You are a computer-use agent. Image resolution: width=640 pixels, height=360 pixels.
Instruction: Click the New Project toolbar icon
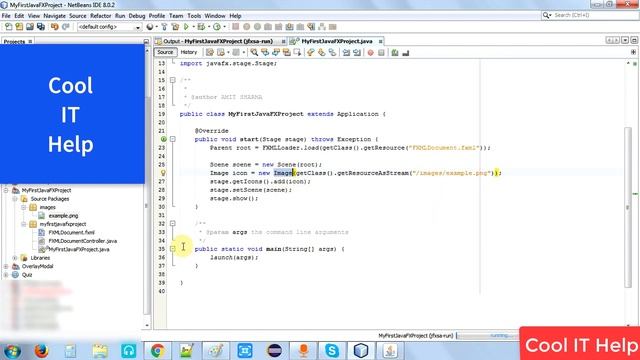pos(19,27)
